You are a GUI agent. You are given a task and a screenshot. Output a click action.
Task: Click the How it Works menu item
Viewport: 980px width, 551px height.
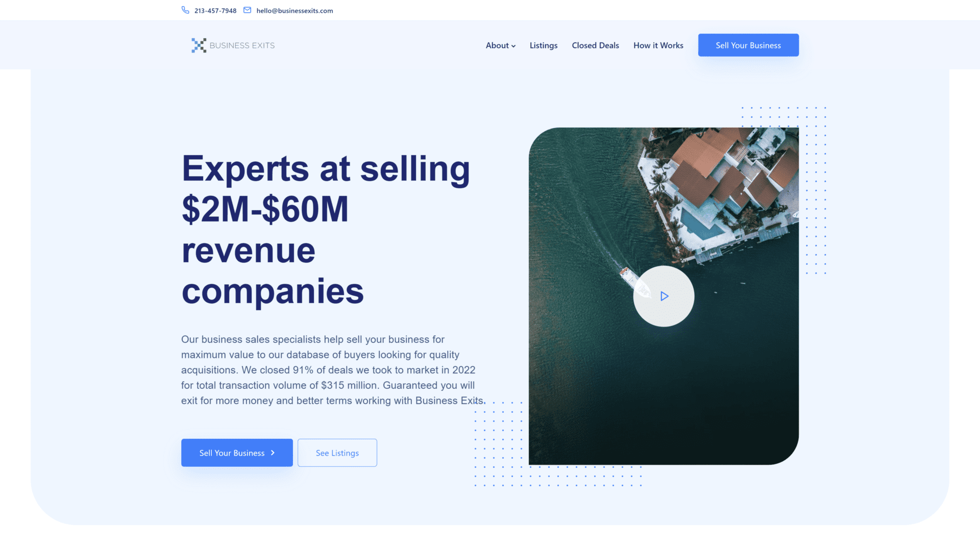tap(658, 45)
